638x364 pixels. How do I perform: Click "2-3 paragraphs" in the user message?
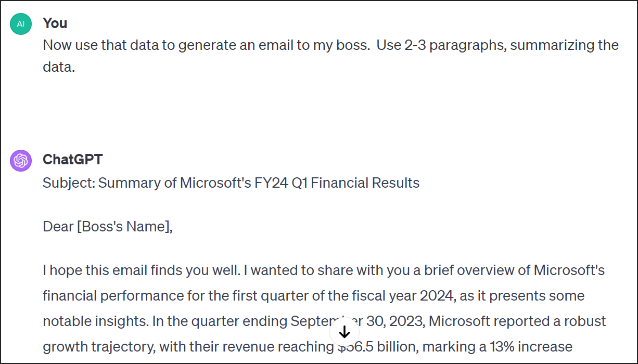point(454,45)
